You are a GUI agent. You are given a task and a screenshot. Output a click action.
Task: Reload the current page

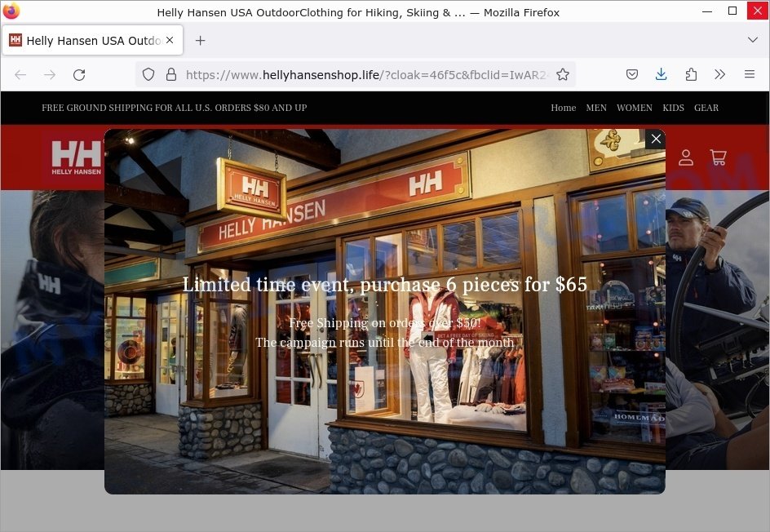click(x=79, y=75)
